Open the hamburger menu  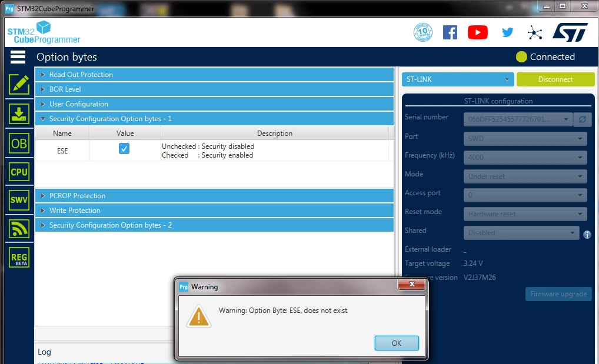coord(18,57)
